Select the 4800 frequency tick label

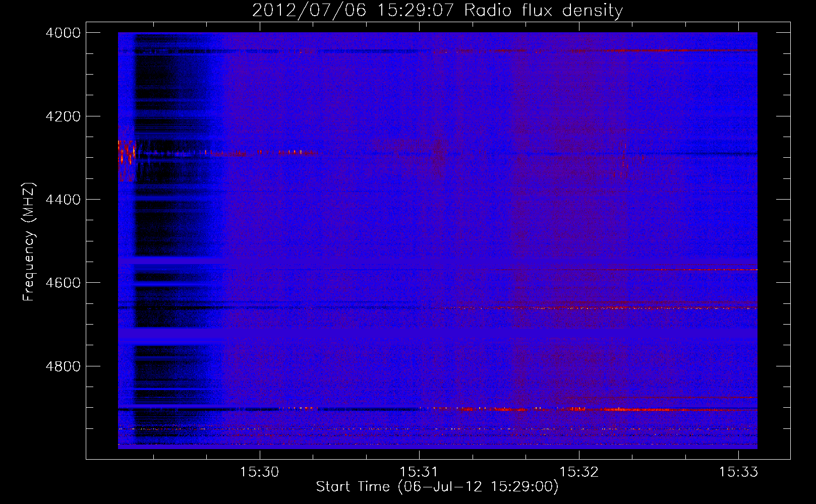[63, 366]
